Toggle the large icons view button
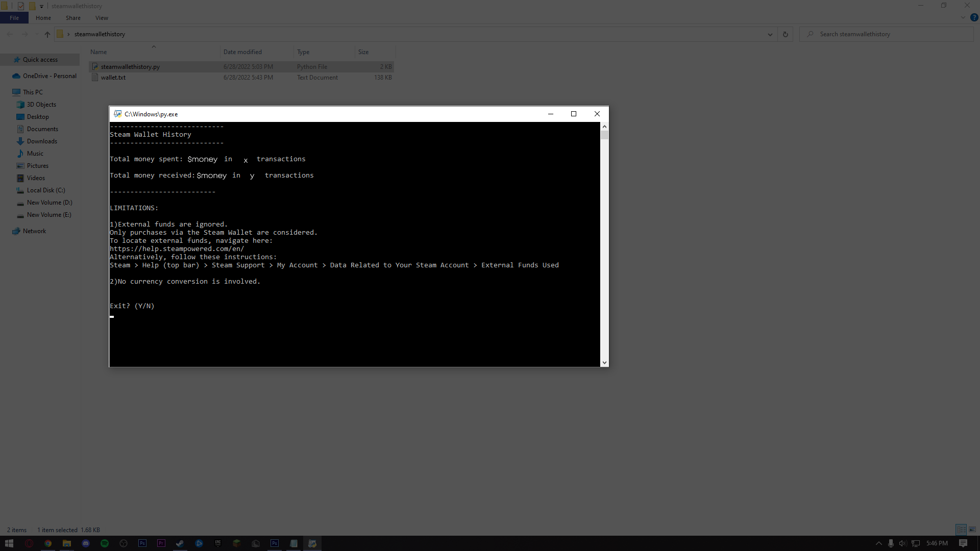 (x=972, y=530)
